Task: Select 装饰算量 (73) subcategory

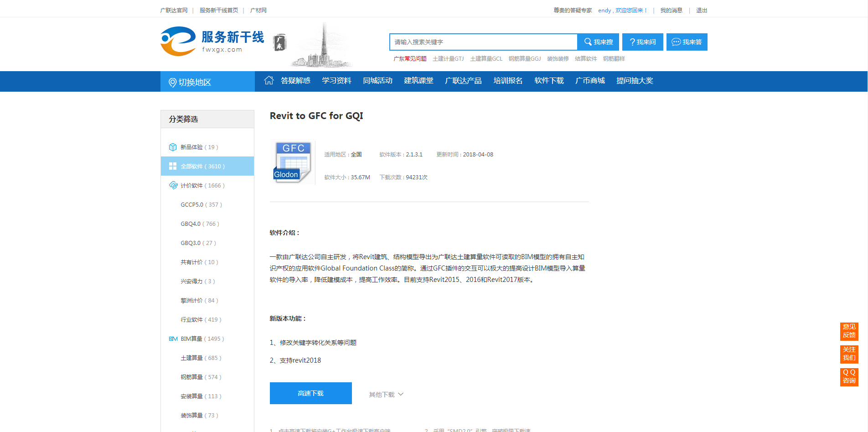Action: [x=207, y=416]
